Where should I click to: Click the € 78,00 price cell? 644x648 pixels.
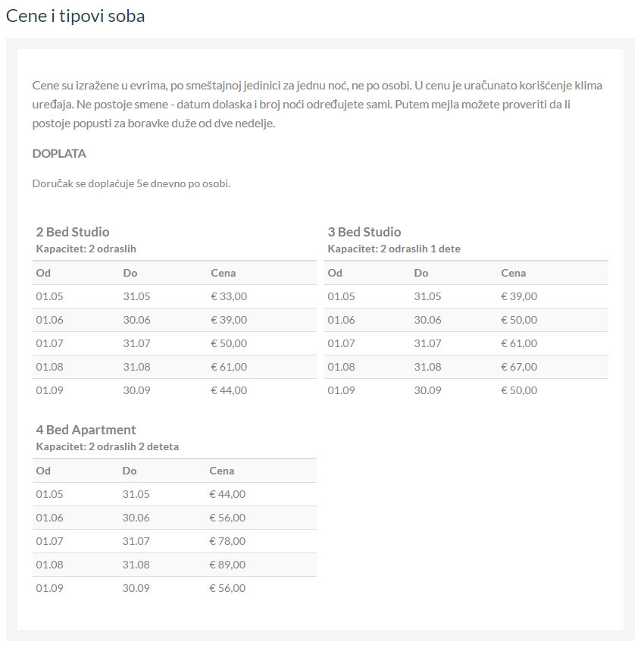click(227, 541)
